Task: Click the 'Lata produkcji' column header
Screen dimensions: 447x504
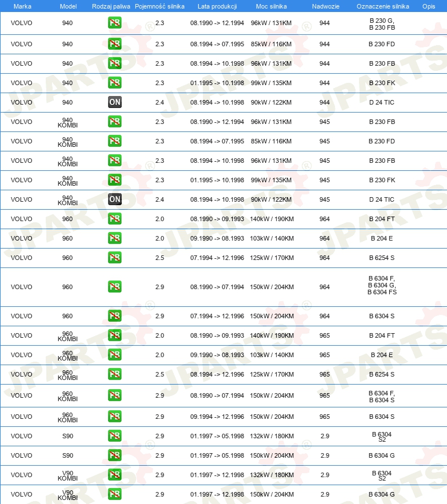Action: tap(217, 6)
